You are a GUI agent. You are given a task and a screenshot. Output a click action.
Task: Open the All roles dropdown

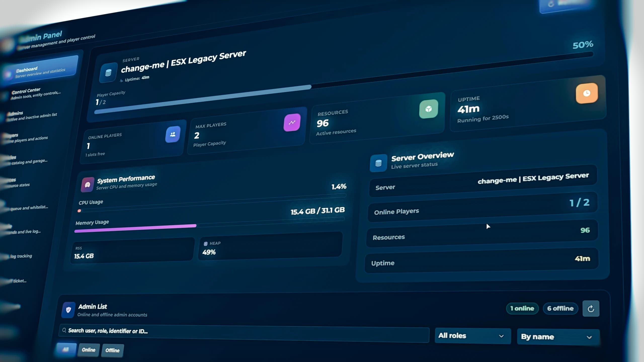[x=473, y=336]
